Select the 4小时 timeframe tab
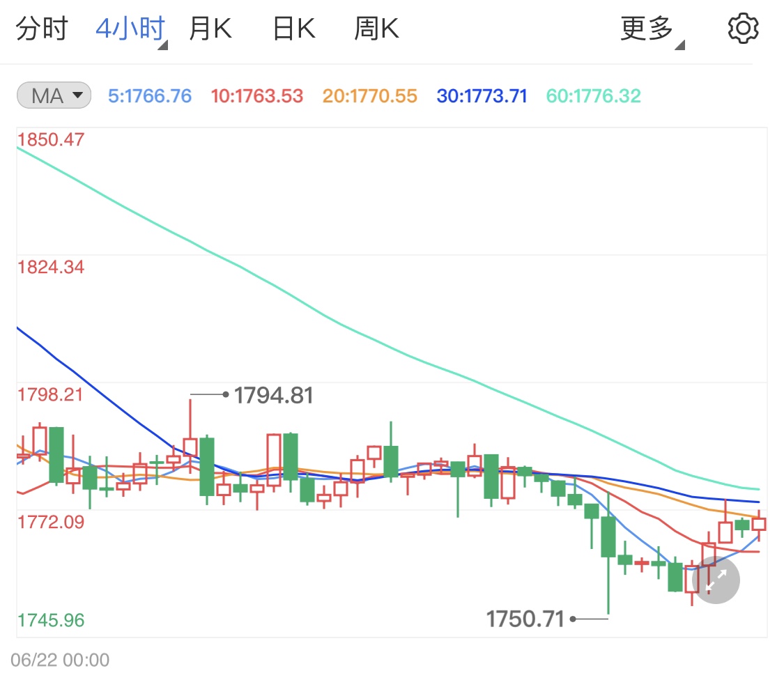 point(131,29)
